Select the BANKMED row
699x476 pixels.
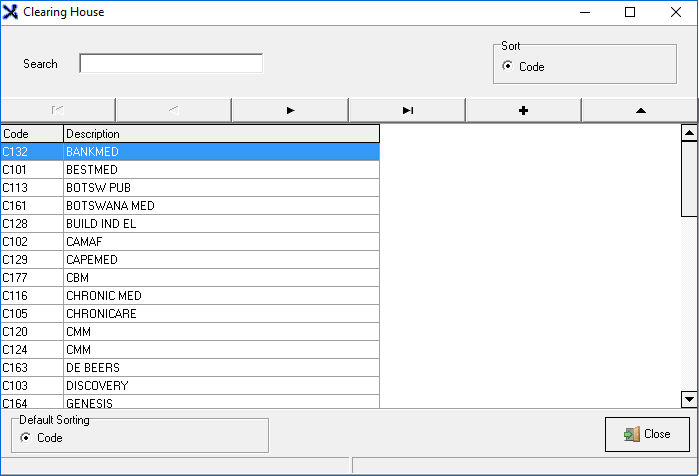coord(190,152)
